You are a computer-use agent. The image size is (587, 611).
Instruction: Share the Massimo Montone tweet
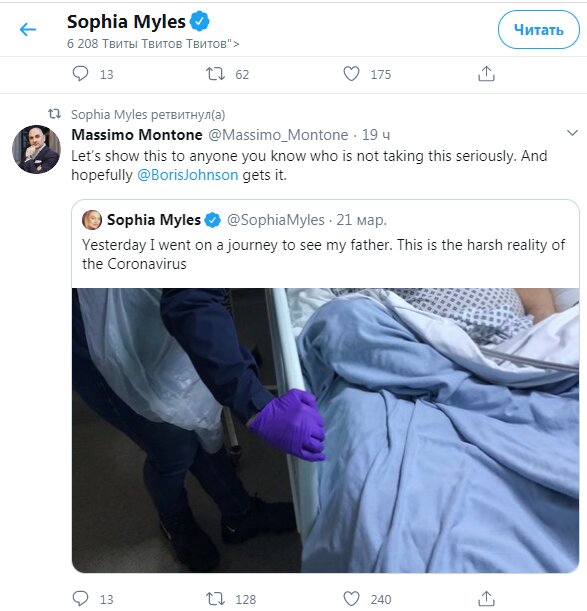point(486,599)
